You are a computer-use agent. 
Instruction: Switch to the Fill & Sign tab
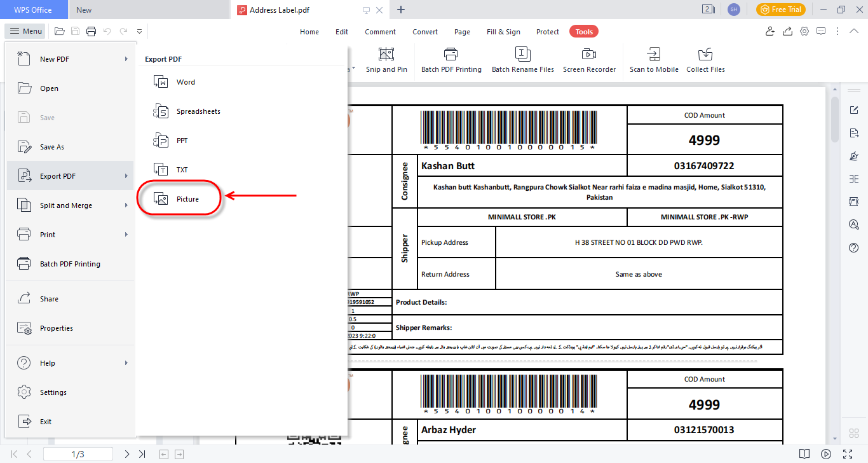pos(503,31)
